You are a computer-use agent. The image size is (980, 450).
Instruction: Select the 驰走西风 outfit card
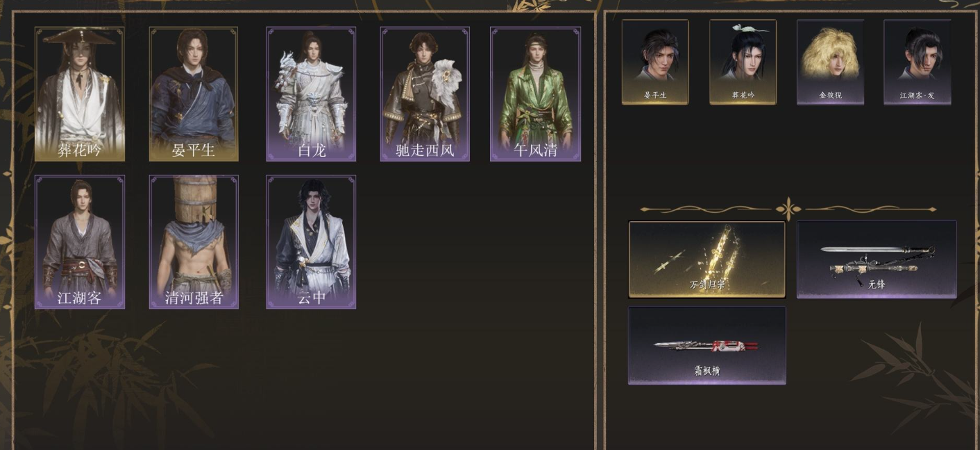[x=425, y=94]
